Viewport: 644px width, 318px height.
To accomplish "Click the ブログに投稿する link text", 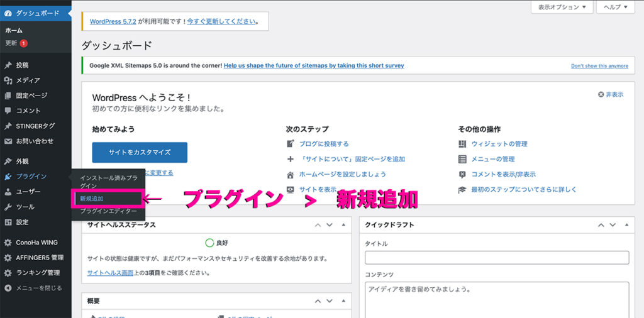I will click(324, 144).
